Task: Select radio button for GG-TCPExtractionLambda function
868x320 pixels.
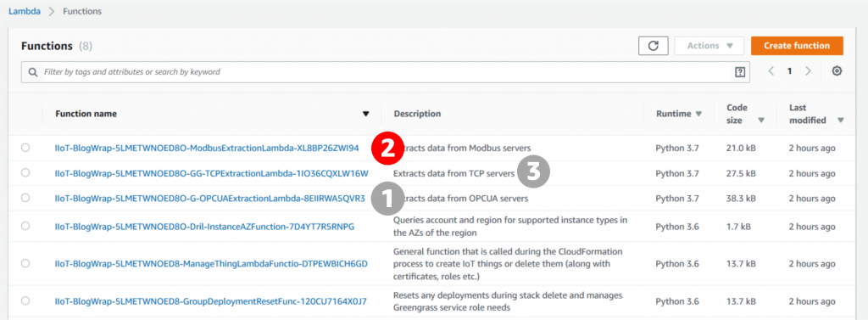Action: click(x=25, y=173)
